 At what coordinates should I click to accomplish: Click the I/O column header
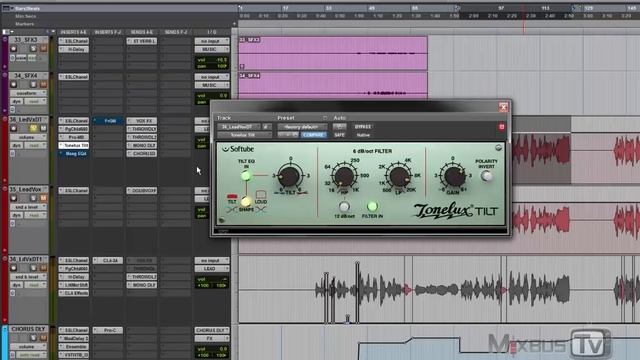(x=212, y=32)
